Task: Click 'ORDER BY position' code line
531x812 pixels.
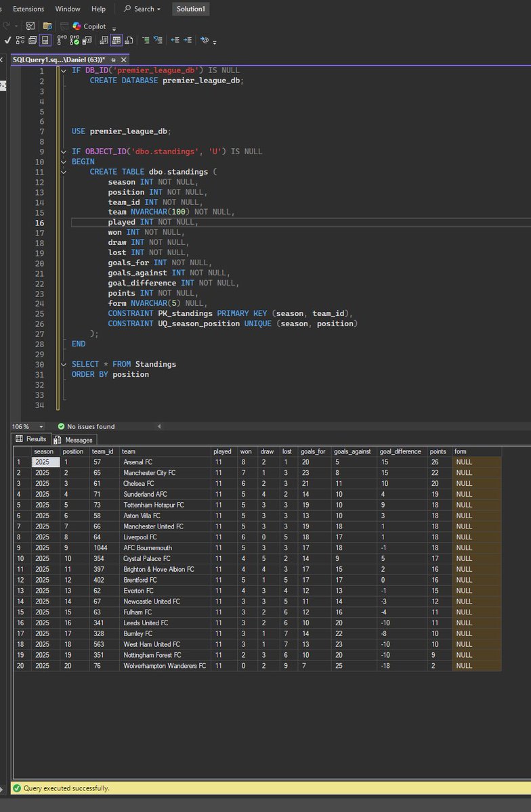Action: [x=110, y=374]
